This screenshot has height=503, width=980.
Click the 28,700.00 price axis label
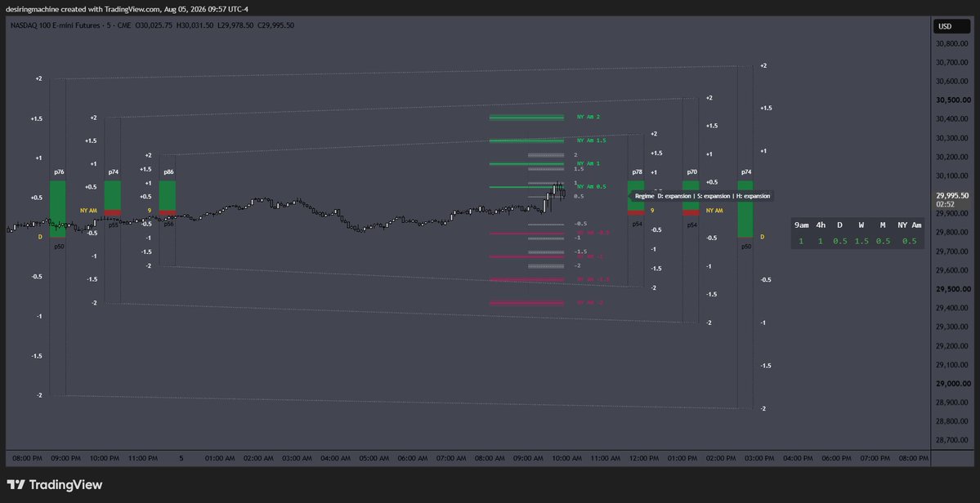pos(952,441)
